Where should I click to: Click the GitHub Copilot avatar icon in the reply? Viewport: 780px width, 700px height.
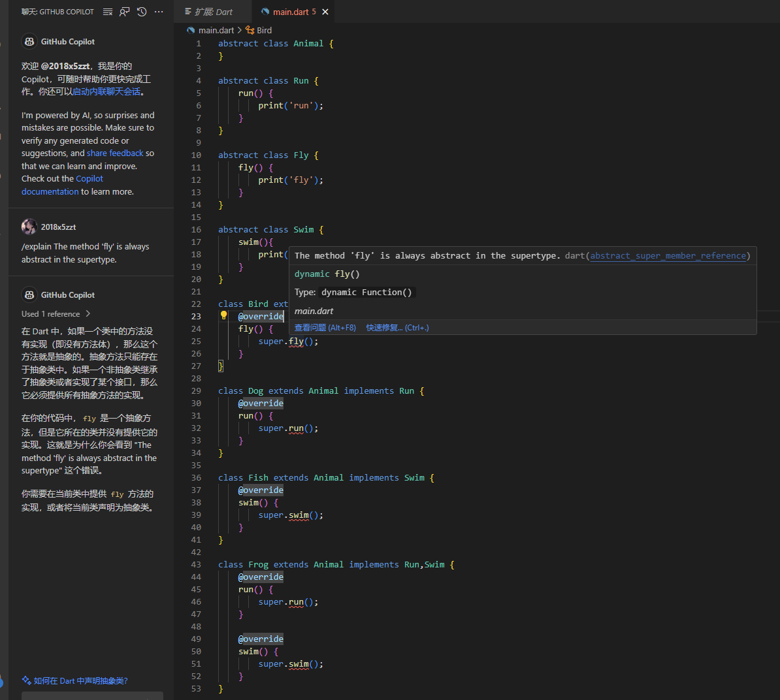[x=29, y=295]
